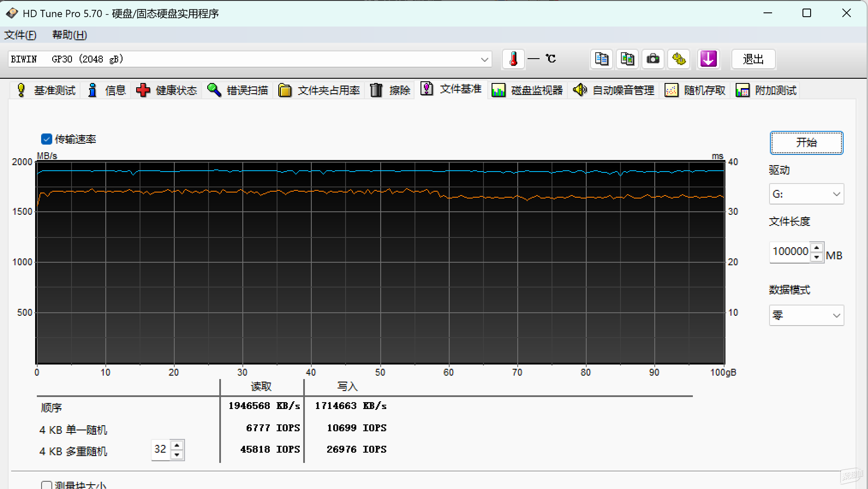868x489 pixels.
Task: Click the 退出 exit button
Action: [x=753, y=59]
